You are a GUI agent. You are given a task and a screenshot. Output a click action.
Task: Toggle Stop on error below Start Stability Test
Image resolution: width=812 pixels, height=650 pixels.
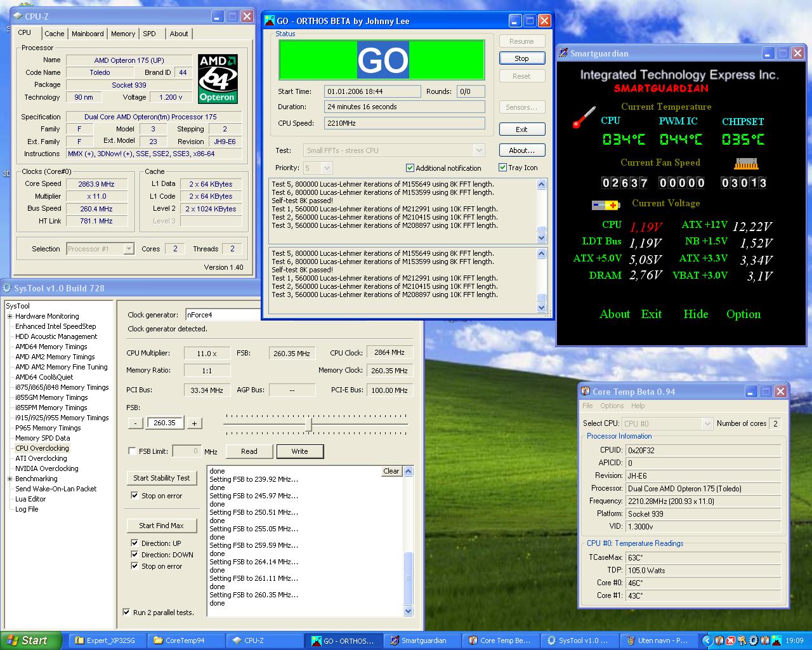tap(134, 496)
